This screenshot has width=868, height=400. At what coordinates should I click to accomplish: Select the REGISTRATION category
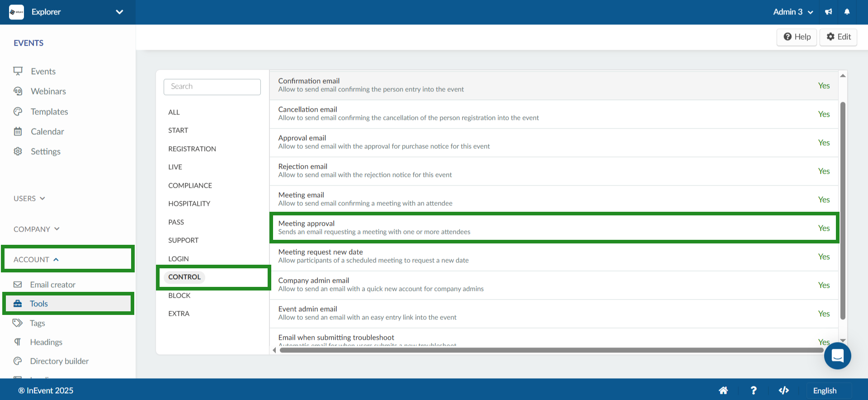(192, 149)
